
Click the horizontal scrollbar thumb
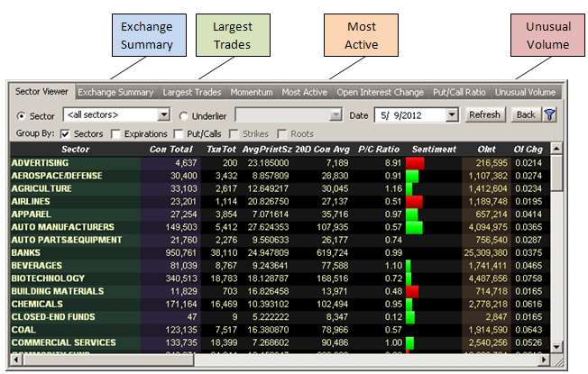click(108, 360)
